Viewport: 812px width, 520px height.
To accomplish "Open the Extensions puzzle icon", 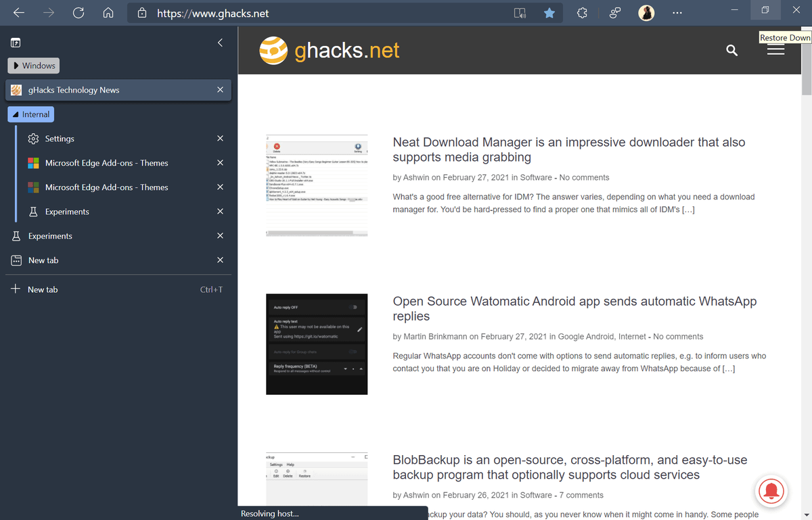I will (582, 13).
